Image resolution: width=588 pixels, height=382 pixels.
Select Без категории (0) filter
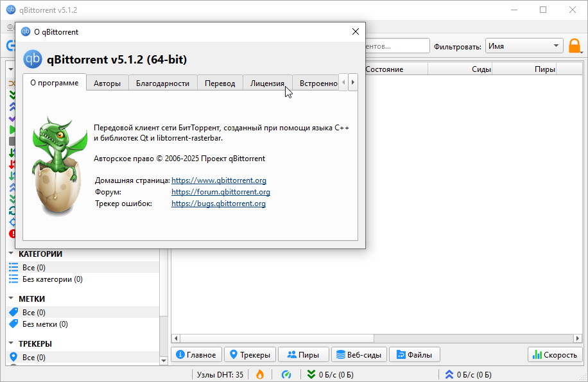(83, 279)
